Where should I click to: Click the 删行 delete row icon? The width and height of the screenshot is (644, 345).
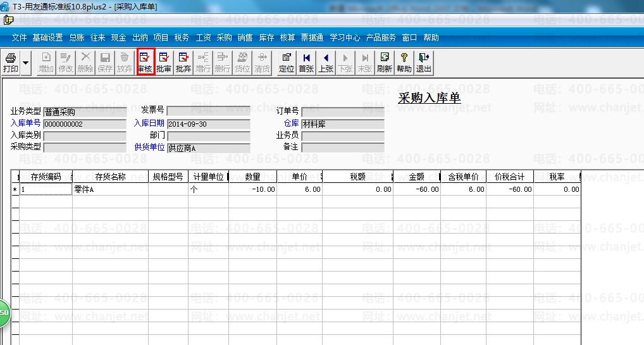coord(223,63)
